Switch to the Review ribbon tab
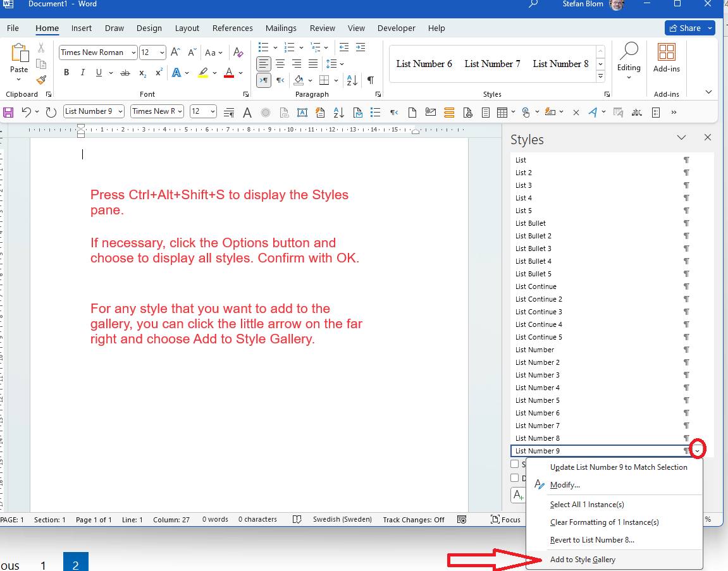 323,28
